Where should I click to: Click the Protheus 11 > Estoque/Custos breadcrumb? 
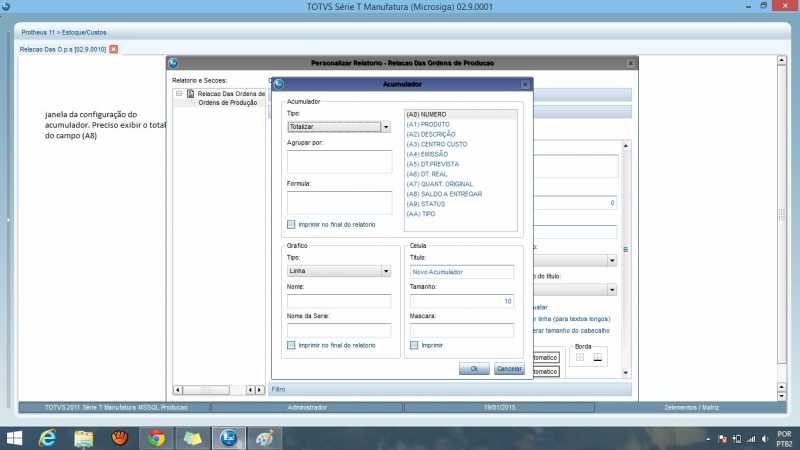(x=64, y=32)
